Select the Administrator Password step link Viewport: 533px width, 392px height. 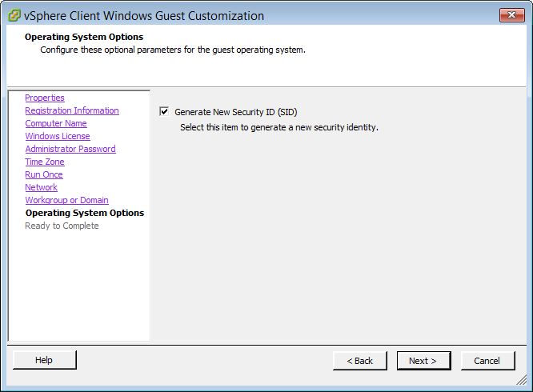[70, 149]
